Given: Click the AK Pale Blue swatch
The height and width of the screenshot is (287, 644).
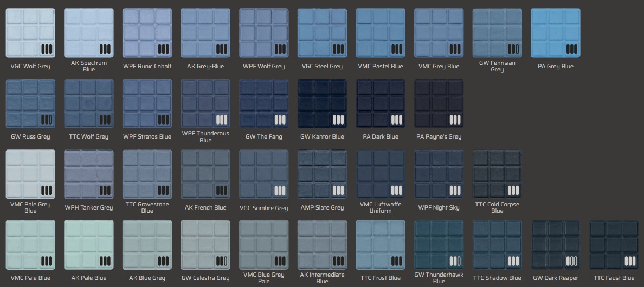Looking at the screenshot, I should 89,245.
